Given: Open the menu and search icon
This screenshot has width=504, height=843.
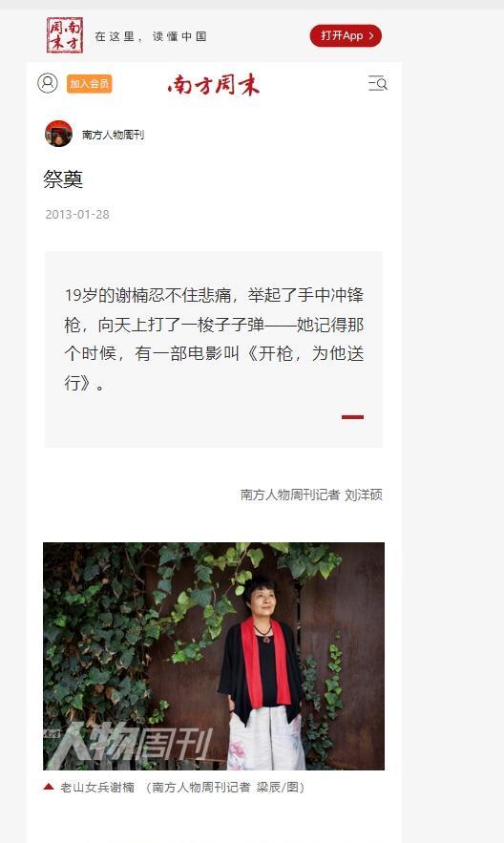Looking at the screenshot, I should 377,83.
